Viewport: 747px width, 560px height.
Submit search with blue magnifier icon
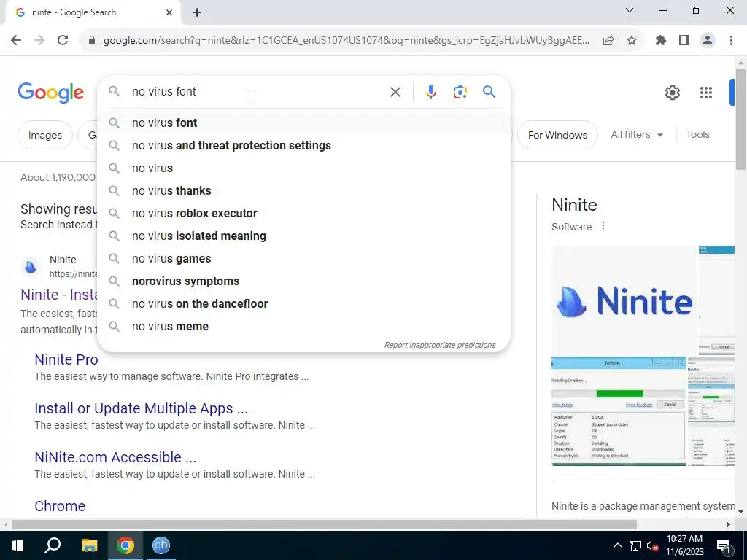[x=489, y=91]
